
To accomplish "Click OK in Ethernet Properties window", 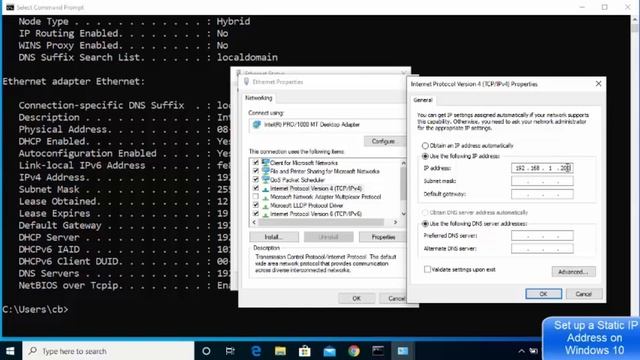I will (356, 298).
